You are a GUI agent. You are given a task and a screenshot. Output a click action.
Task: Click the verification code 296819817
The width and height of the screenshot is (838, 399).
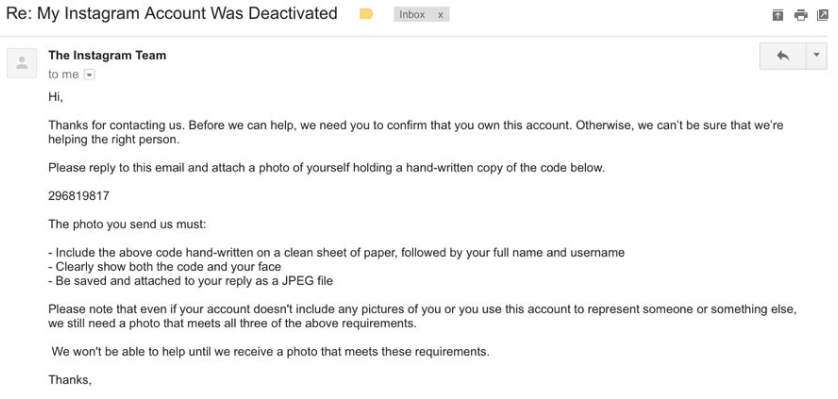click(79, 196)
